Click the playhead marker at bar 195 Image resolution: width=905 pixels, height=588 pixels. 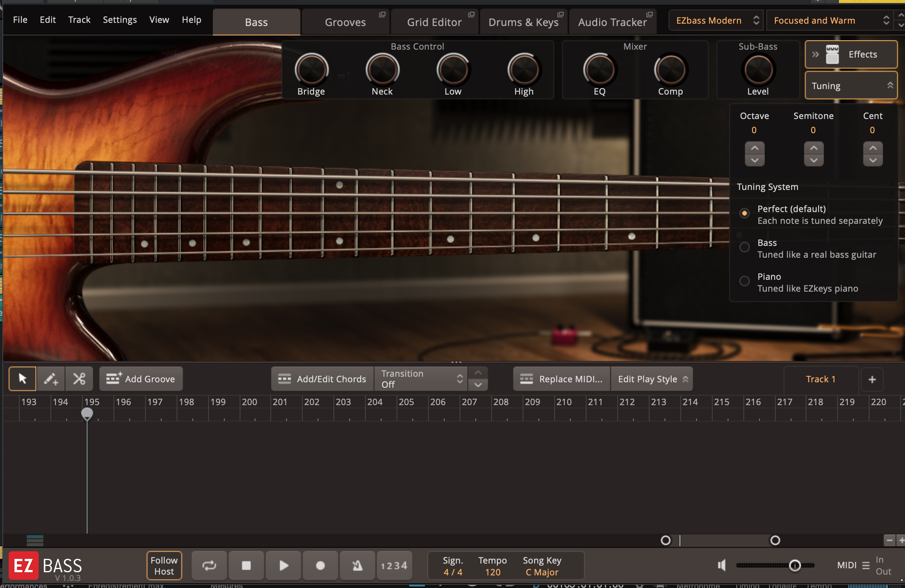(x=87, y=414)
